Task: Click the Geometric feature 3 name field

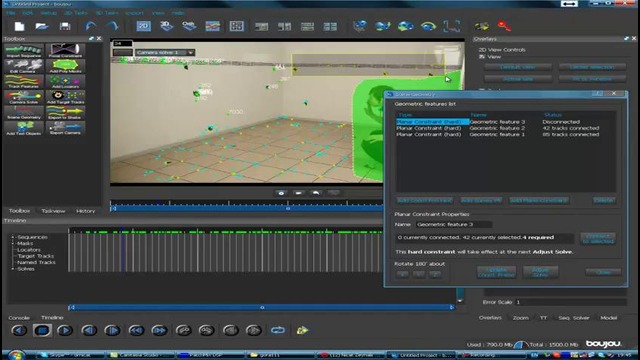Action: (453, 224)
